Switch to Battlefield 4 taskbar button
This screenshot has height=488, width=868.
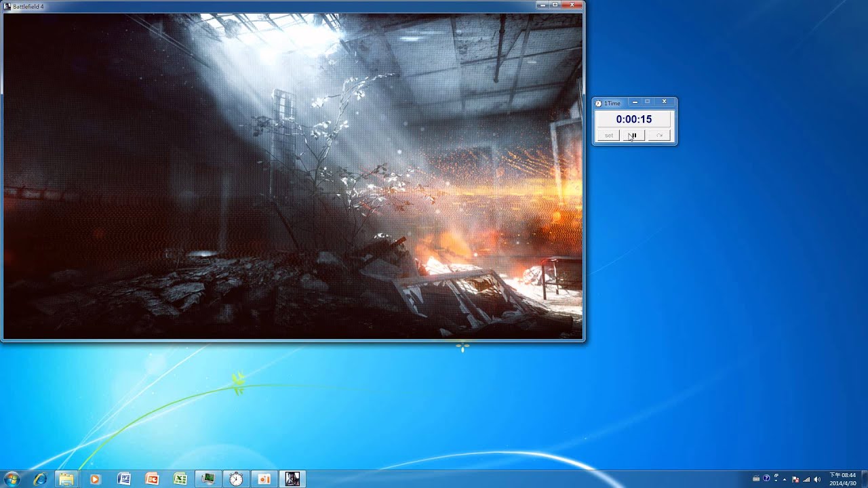tap(292, 479)
